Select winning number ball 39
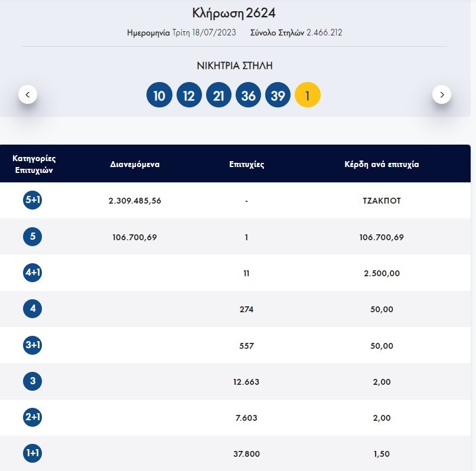Screen dimensions: 476x471 (x=278, y=96)
